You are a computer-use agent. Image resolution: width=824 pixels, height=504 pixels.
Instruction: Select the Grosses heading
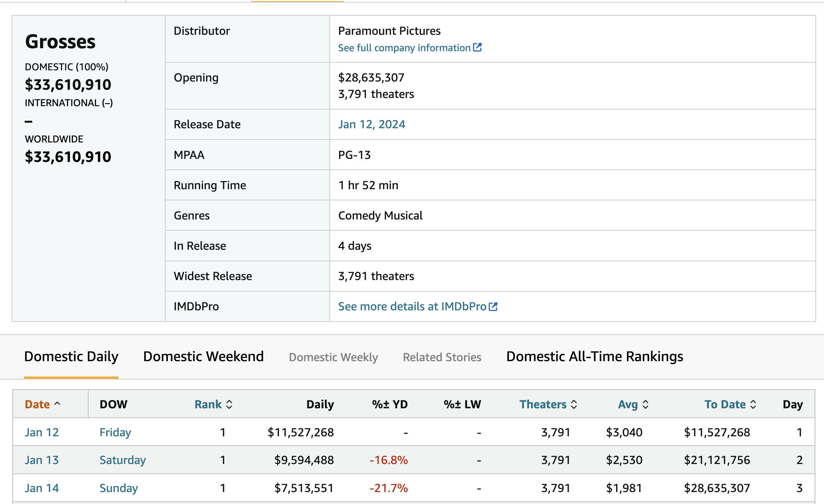pyautogui.click(x=60, y=42)
